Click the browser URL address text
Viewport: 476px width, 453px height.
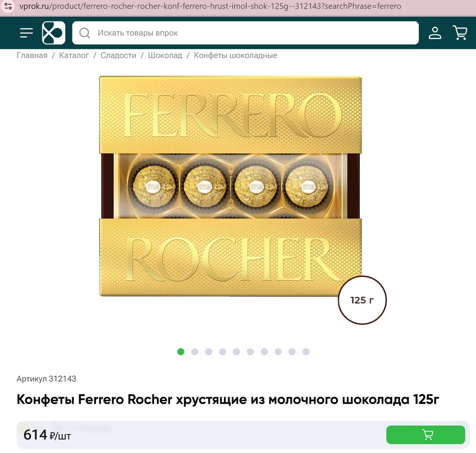coord(210,6)
